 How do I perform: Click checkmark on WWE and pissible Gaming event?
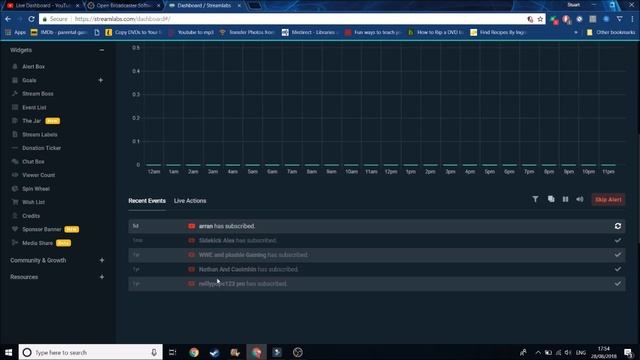pos(618,255)
